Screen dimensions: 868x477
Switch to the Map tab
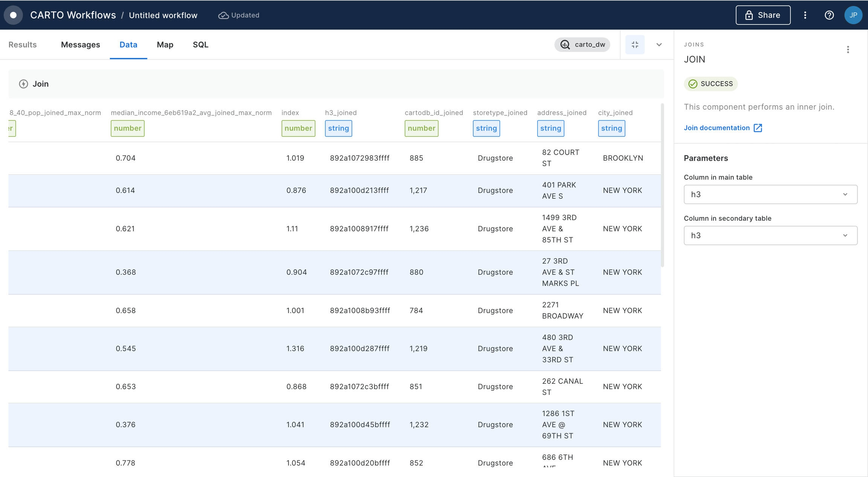[x=165, y=44]
